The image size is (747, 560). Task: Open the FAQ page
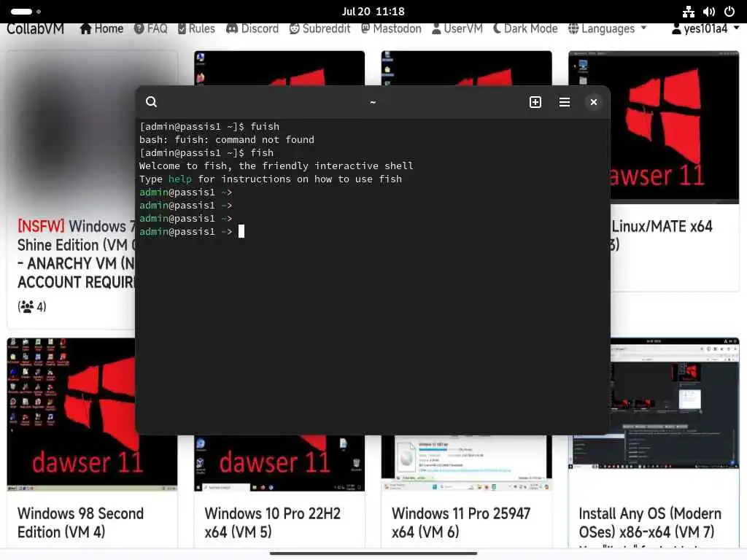point(150,28)
